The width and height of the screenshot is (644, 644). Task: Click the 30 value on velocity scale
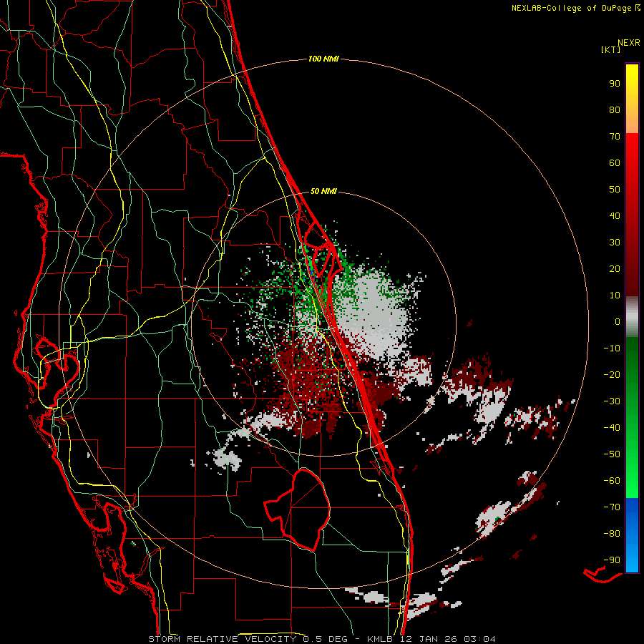(615, 243)
